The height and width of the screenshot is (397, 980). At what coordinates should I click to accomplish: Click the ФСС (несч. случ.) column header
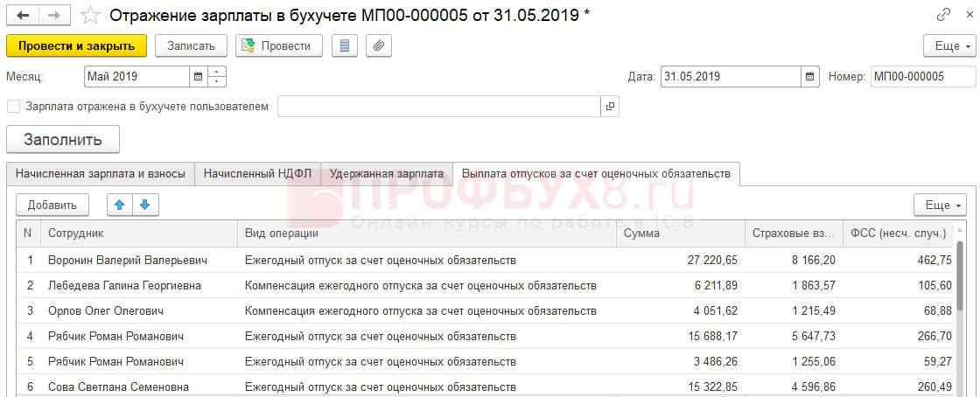point(899,233)
